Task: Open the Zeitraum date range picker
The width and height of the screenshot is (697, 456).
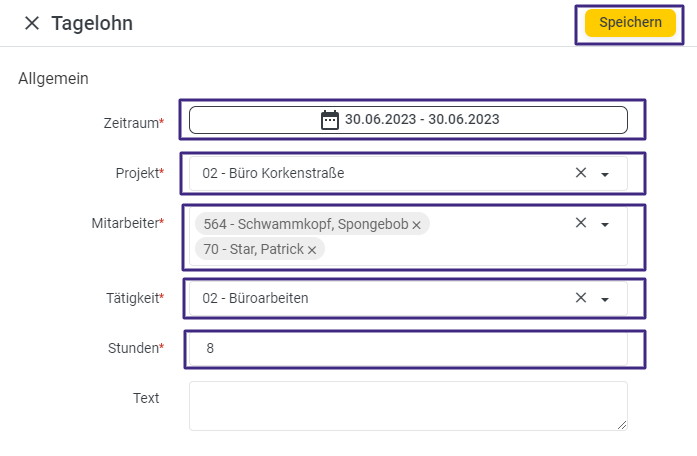Action: pyautogui.click(x=408, y=120)
